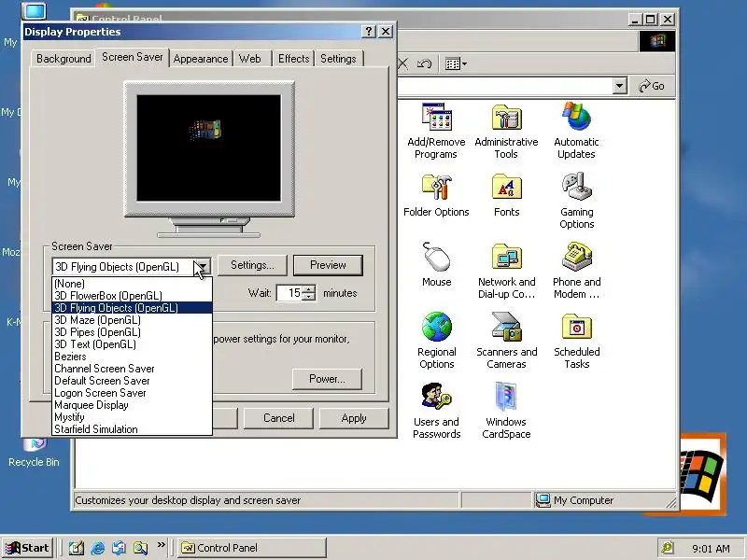Viewport: 747px width, 560px height.
Task: Launch Outlook Express from quick launch
Action: 120,548
